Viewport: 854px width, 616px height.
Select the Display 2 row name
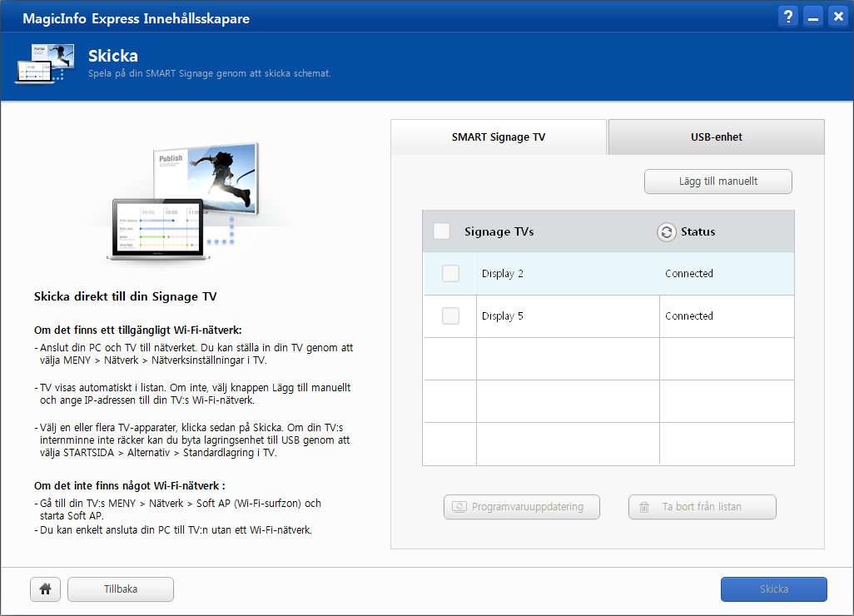502,273
